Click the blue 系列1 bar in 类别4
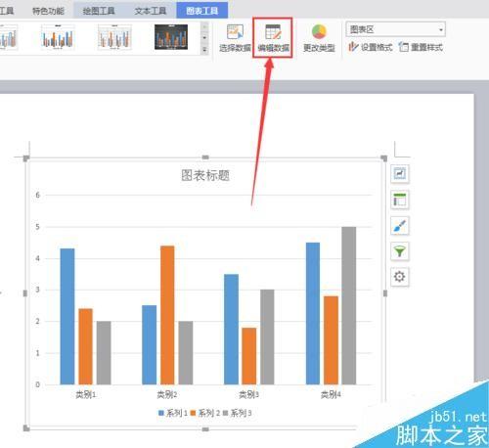Image resolution: width=489 pixels, height=448 pixels. tap(313, 313)
